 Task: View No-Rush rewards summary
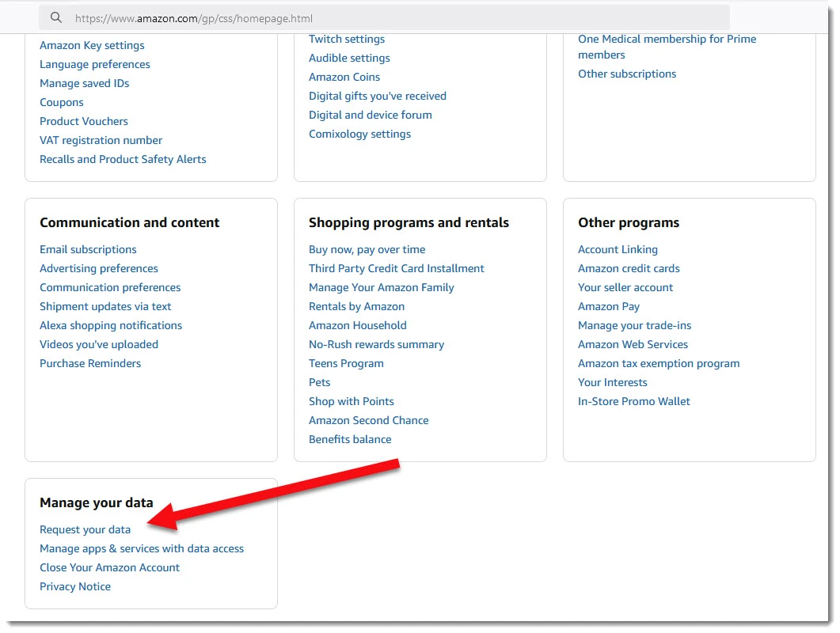point(377,345)
